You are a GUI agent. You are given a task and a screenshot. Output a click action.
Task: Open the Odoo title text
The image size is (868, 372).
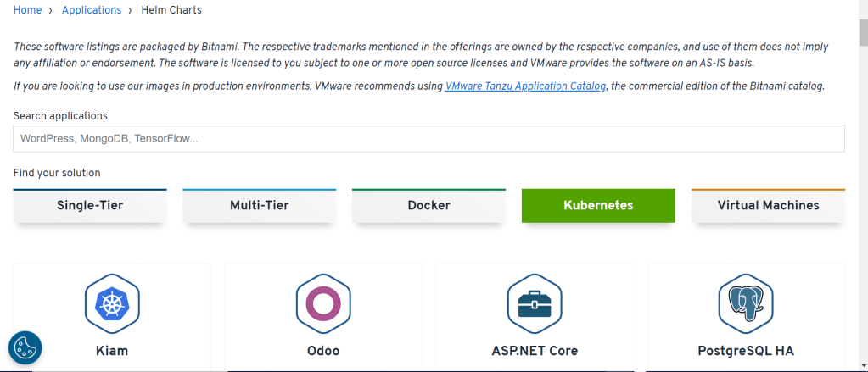pyautogui.click(x=323, y=351)
